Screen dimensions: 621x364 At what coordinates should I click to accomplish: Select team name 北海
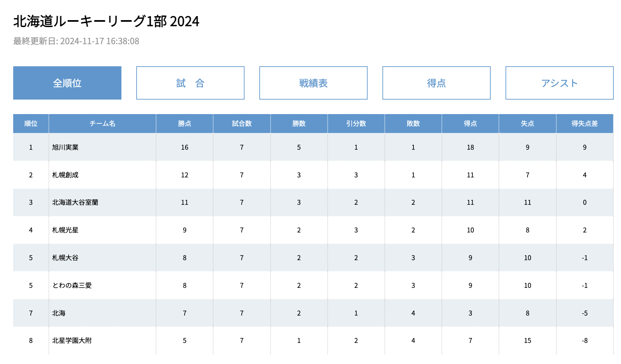(x=59, y=313)
